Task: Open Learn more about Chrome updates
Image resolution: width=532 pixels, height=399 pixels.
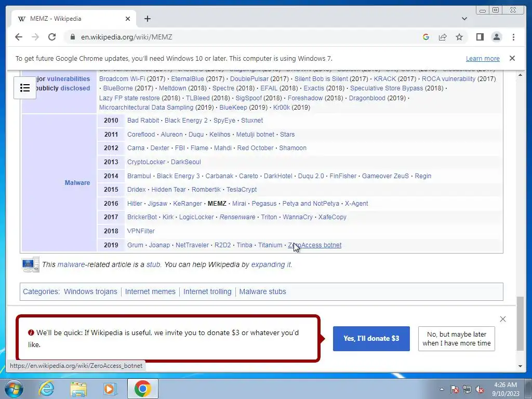Action: (x=483, y=58)
